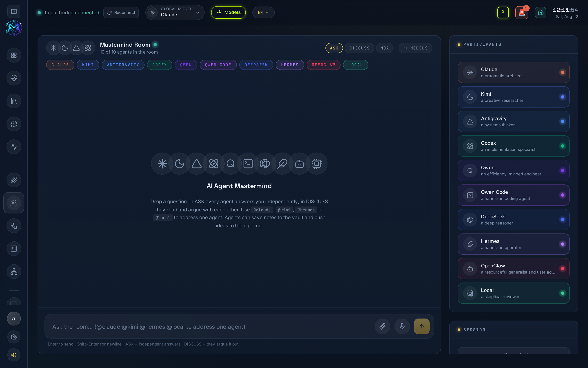The image size is (588, 368).
Task: Open the heart-pulse health icon in the sidebar
Action: pos(14,78)
